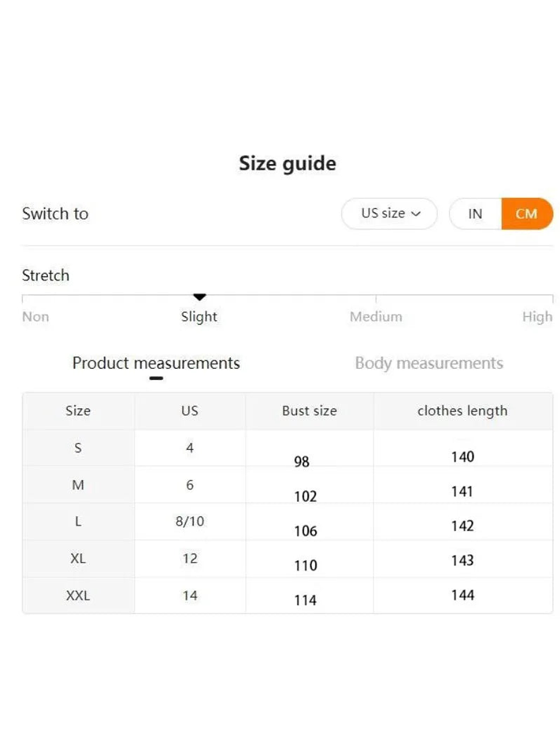Open the Product measurements tab
The height and width of the screenshot is (747, 560).
156,364
